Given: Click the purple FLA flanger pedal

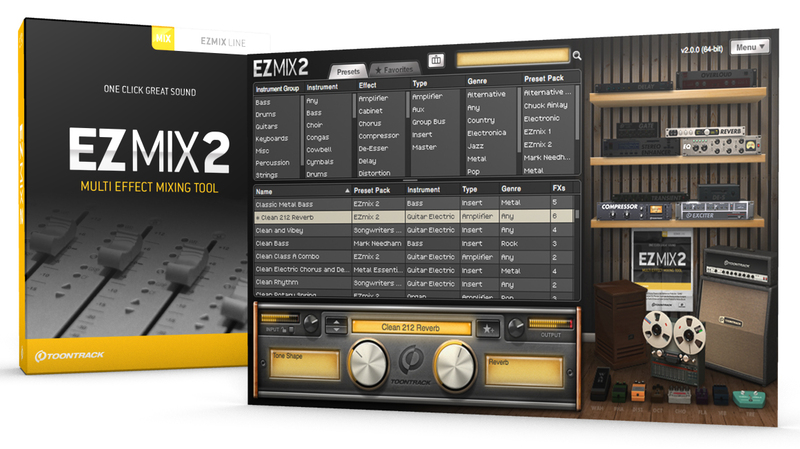Looking at the screenshot, I should (703, 395).
